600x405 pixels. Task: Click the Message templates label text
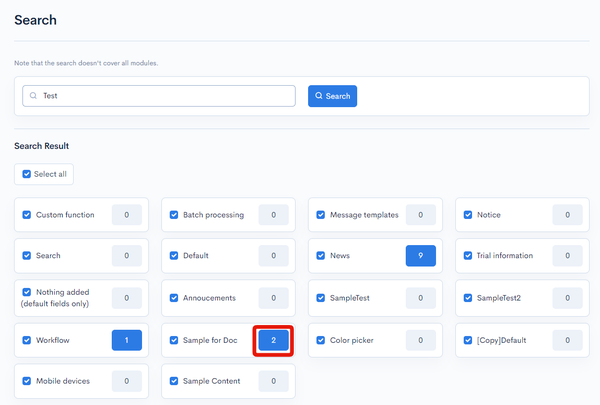(x=364, y=215)
